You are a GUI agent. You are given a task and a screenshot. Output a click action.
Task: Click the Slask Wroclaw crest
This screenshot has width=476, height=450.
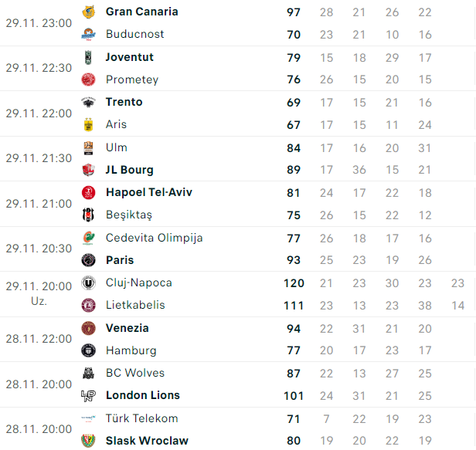click(88, 441)
